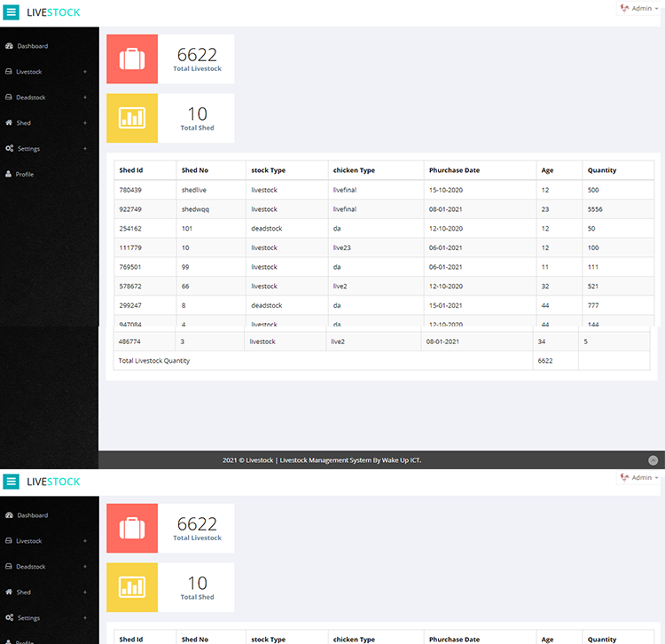Click the upper red briefcase Total Livestock icon
This screenshot has height=644, width=665.
[x=132, y=59]
